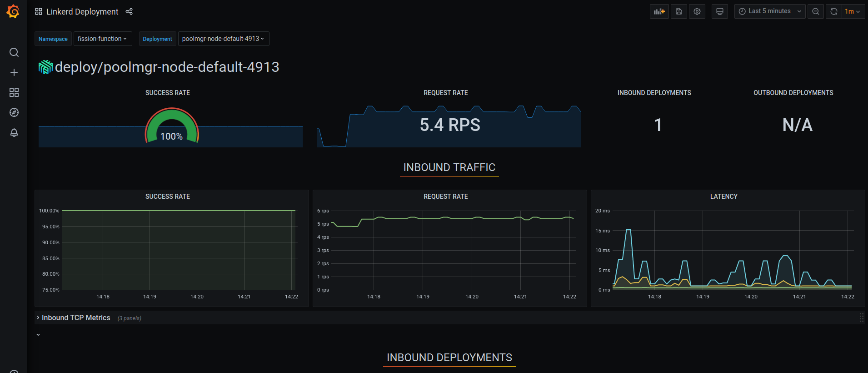Open the poolmgr-node-default-4913 deployment dropdown
The width and height of the screenshot is (868, 373).
click(224, 39)
